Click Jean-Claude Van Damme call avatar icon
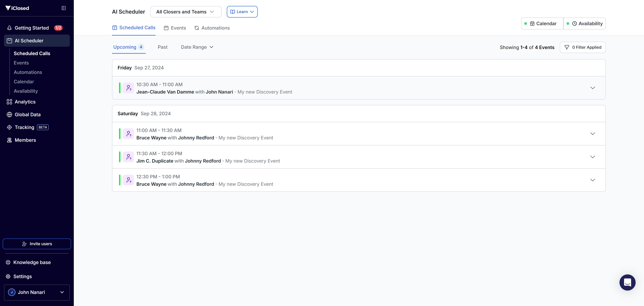Image resolution: width=644 pixels, height=306 pixels. point(128,88)
